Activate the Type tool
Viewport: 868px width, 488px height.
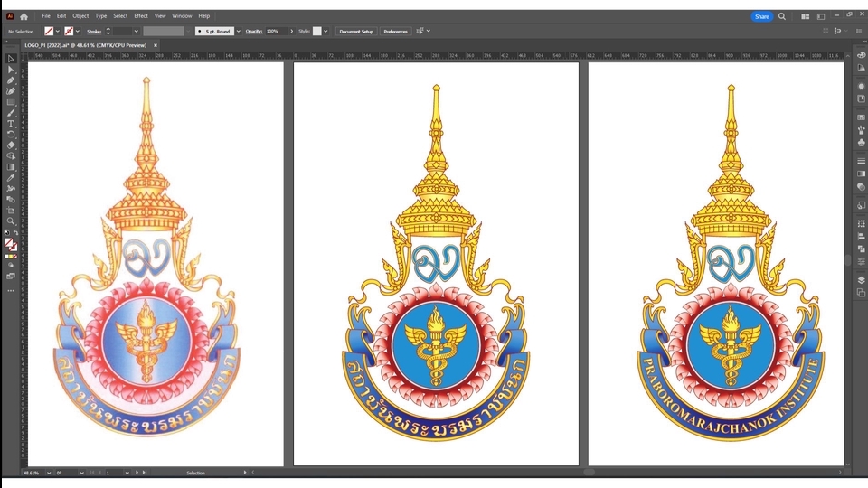coord(11,124)
